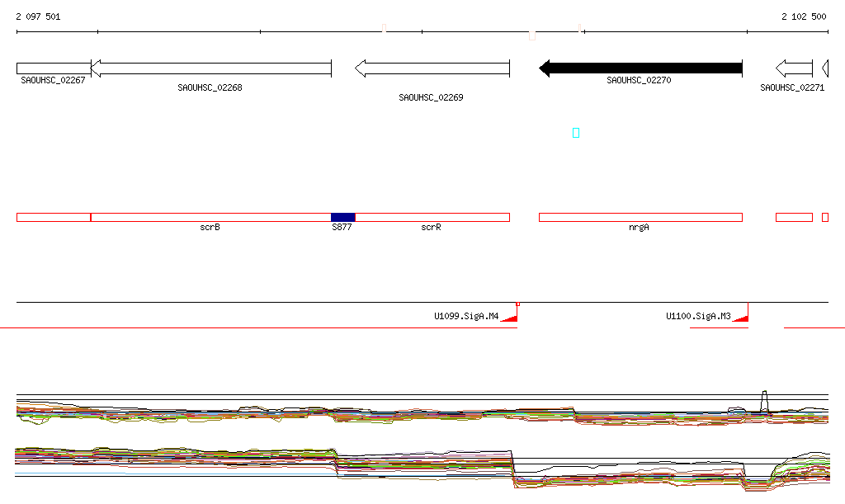Click start coordinate 2 097 501

point(38,16)
